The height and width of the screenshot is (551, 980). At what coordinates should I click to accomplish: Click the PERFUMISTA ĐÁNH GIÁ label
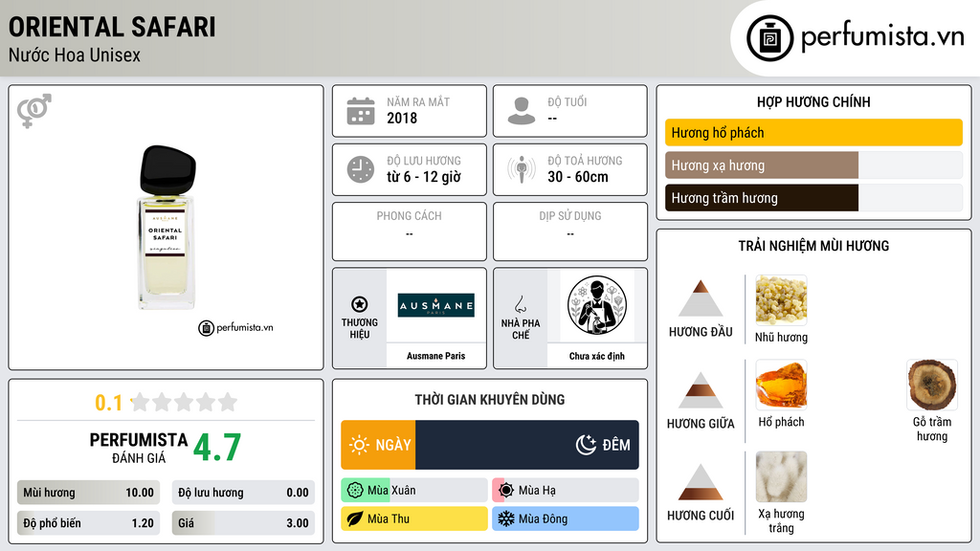[x=139, y=448]
